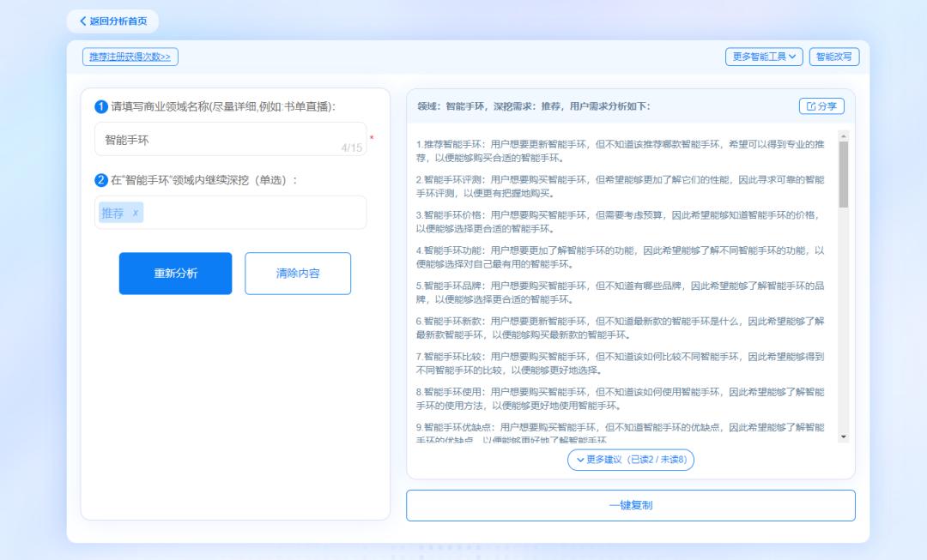Click 清除内容 to clear the form
The image size is (927, 560).
[298, 273]
